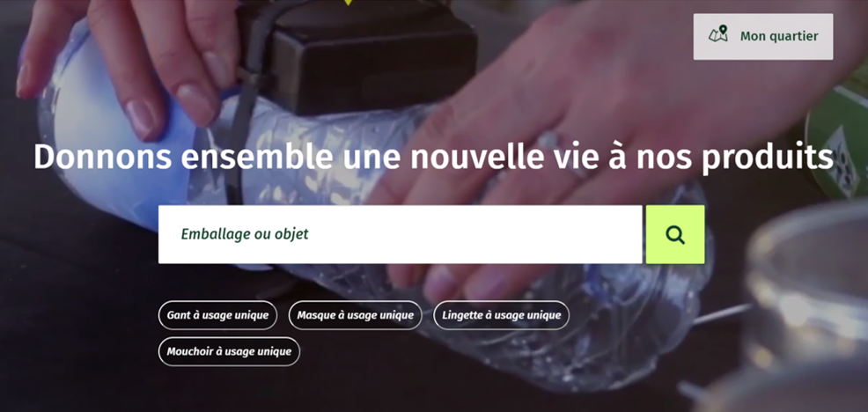Open the Mon quartier button
This screenshot has height=412, width=868.
(763, 37)
